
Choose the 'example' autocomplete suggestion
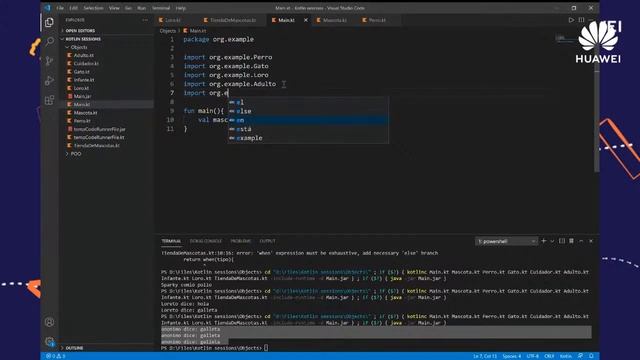(308, 138)
